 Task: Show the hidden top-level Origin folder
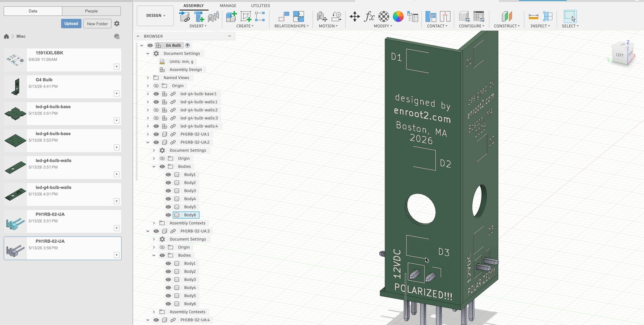coord(156,86)
